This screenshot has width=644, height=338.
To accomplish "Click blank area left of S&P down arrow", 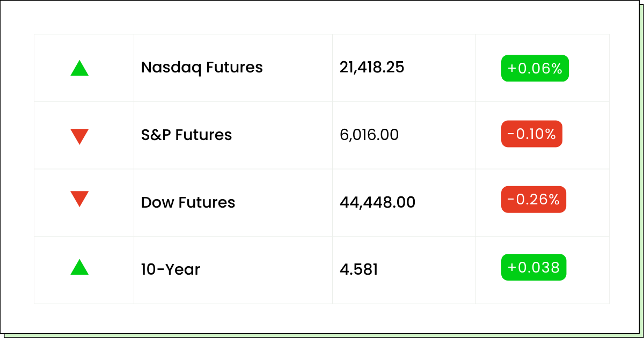I will 52,135.
